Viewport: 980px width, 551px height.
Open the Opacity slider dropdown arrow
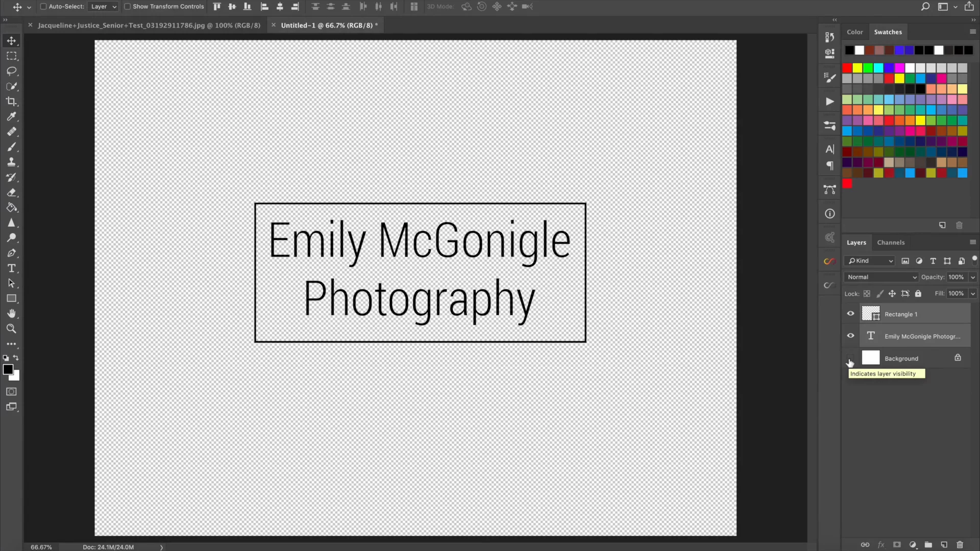click(x=973, y=277)
